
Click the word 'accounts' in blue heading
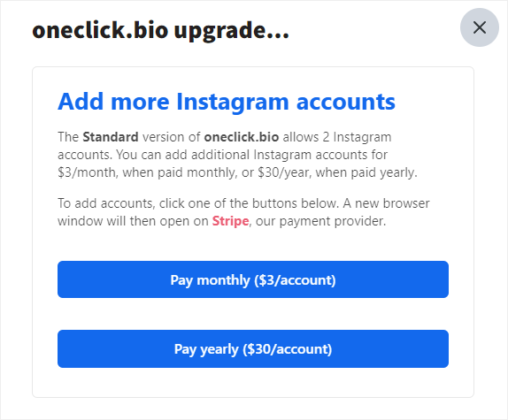[x=346, y=103]
